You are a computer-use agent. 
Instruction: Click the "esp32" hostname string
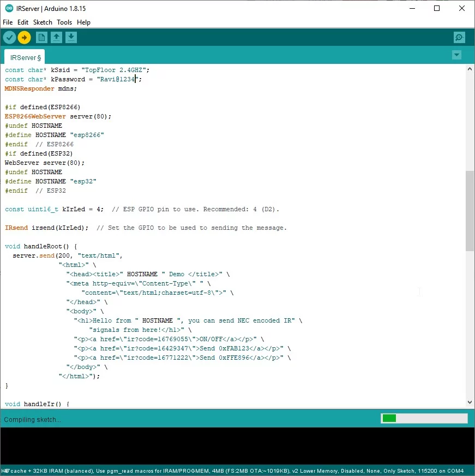click(83, 182)
